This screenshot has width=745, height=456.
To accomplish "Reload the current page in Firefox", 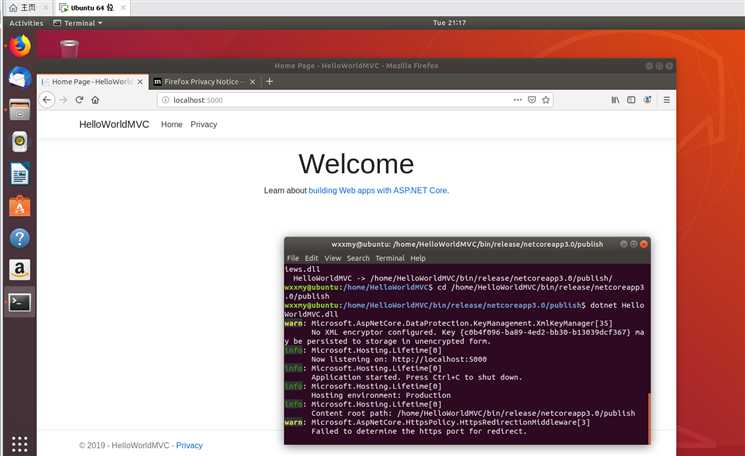I will pyautogui.click(x=79, y=100).
